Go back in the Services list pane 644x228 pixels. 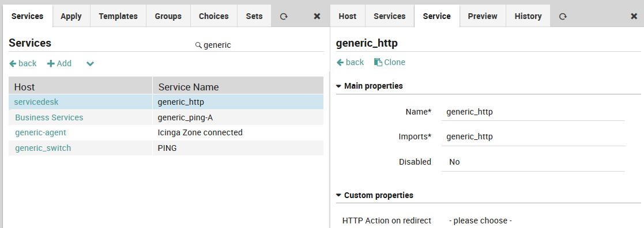[23, 63]
